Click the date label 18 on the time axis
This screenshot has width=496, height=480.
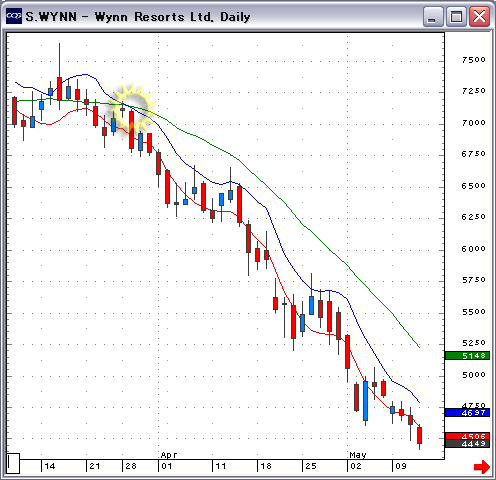coord(266,466)
